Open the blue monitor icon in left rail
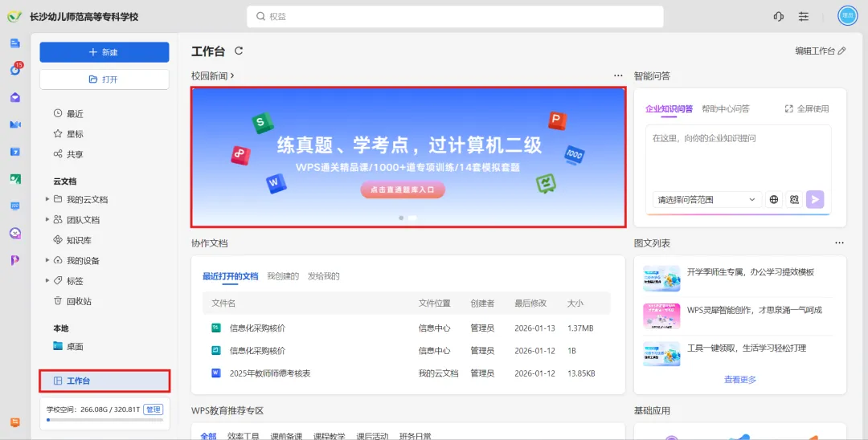 click(15, 206)
